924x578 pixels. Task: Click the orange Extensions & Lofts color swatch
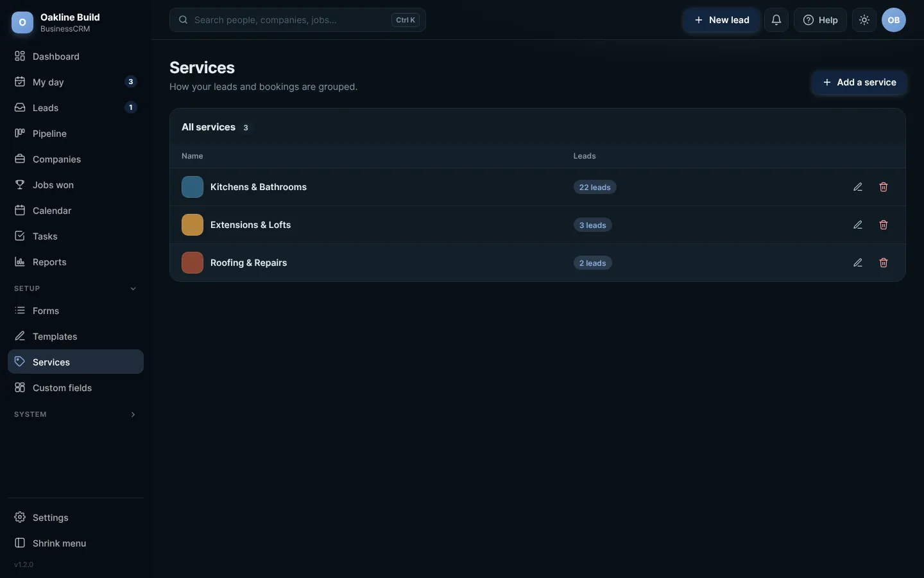(193, 225)
